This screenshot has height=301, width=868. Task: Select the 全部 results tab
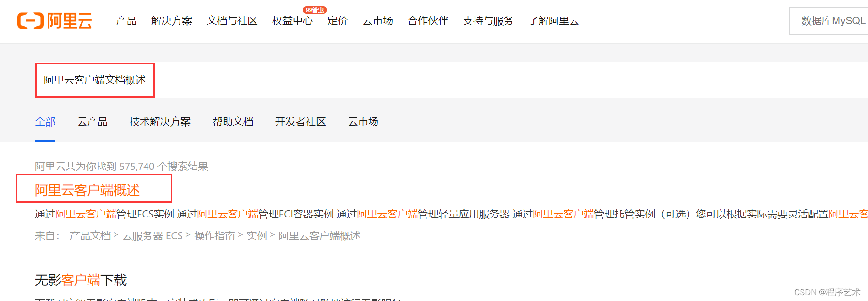pyautogui.click(x=45, y=122)
